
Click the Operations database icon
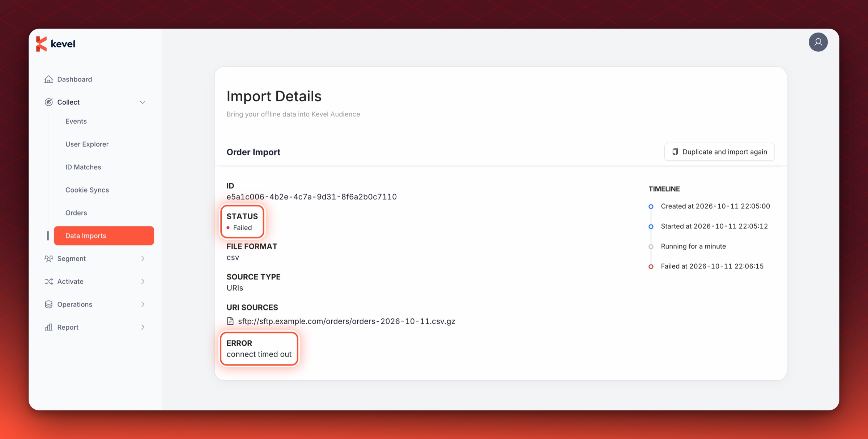coord(48,304)
